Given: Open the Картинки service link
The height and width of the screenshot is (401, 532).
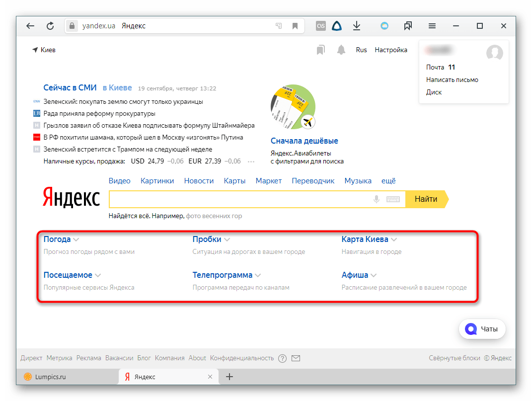Looking at the screenshot, I should (x=157, y=181).
